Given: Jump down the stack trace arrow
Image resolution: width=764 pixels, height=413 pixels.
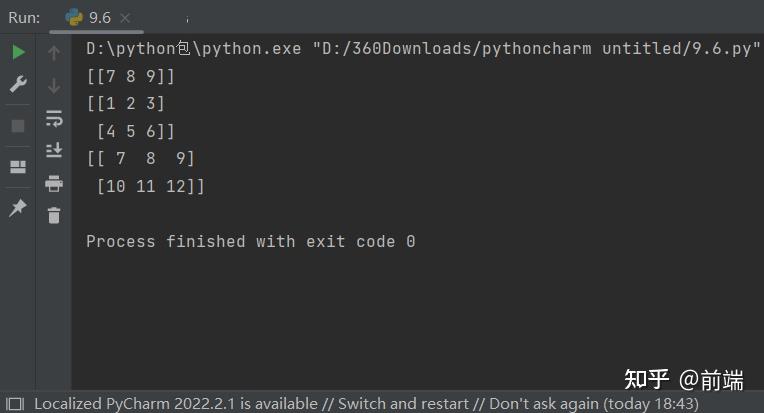Looking at the screenshot, I should coord(54,86).
